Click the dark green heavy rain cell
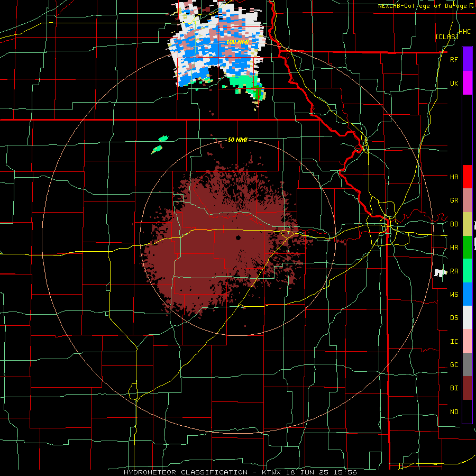 tap(258, 93)
